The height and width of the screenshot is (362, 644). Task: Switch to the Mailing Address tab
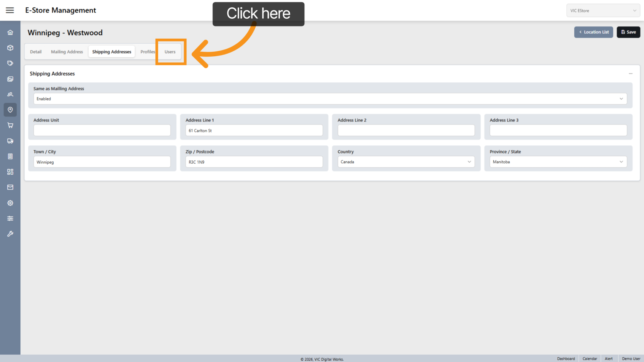coord(67,52)
